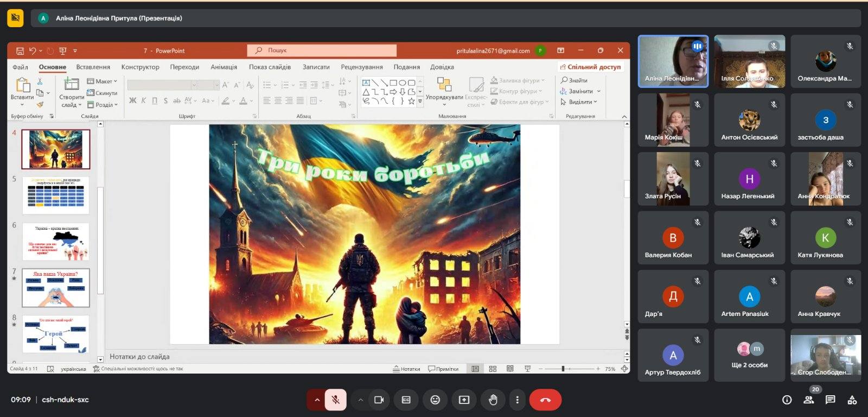The width and height of the screenshot is (868, 417).
Task: Insert text box shape from shapes gallery
Action: pyautogui.click(x=366, y=83)
